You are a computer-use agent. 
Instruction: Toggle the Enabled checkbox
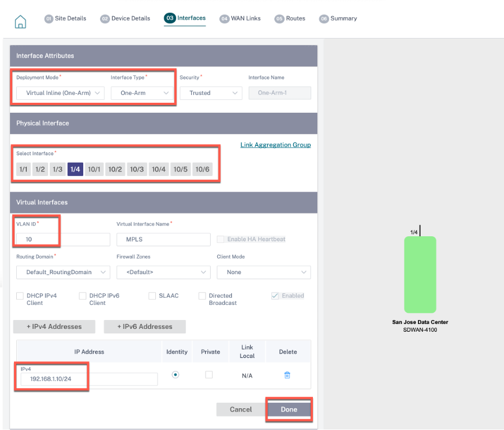tap(275, 296)
